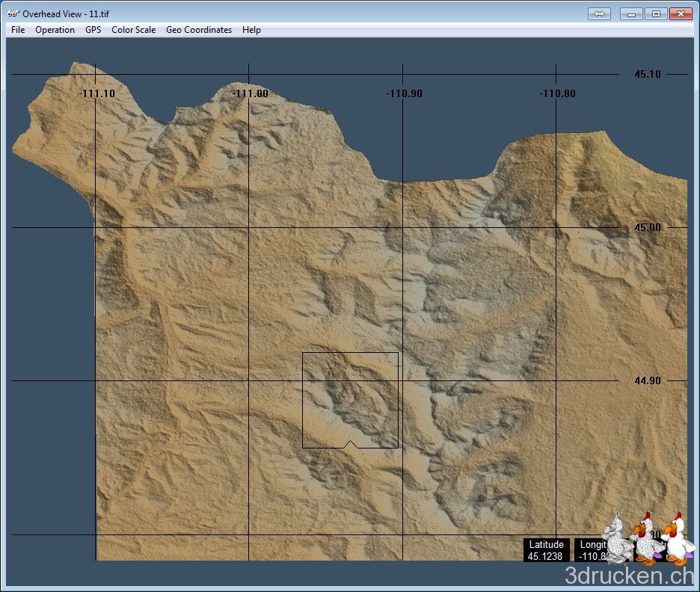
Task: Expand the Color Scale menu
Action: [133, 30]
